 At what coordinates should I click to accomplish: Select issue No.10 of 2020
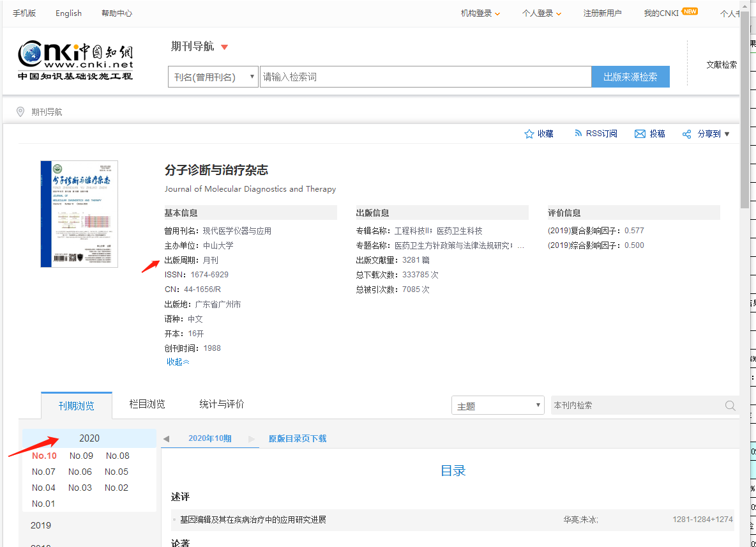[x=44, y=456]
